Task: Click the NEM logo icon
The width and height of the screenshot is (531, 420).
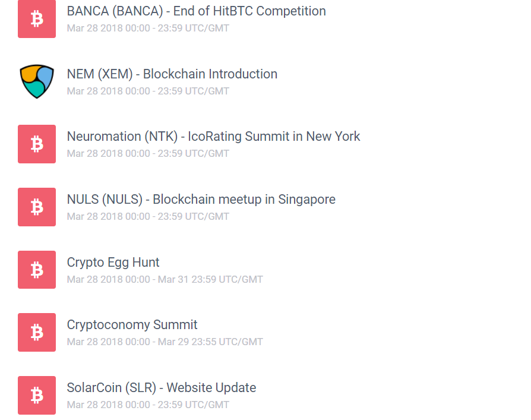Action: click(37, 81)
